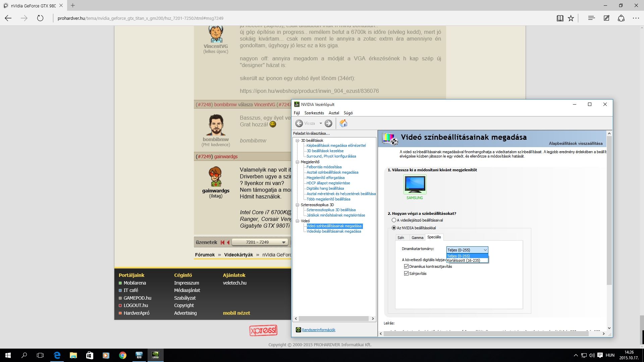Click the taskbar Search icon
Viewport: 644px width, 362px height.
click(24, 355)
